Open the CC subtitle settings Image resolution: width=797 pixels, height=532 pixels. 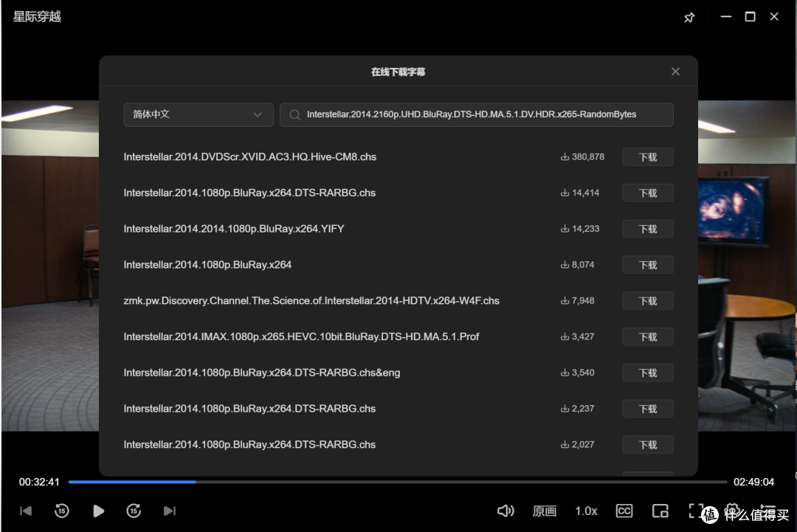click(624, 511)
